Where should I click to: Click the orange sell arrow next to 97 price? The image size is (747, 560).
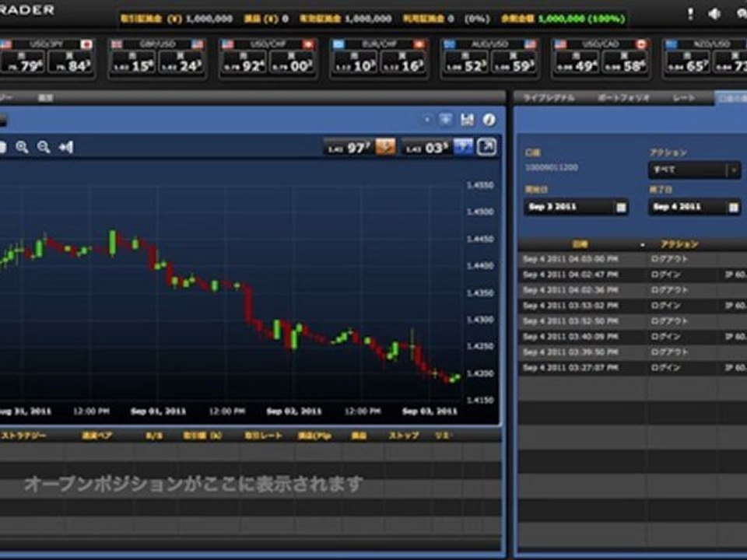[385, 147]
